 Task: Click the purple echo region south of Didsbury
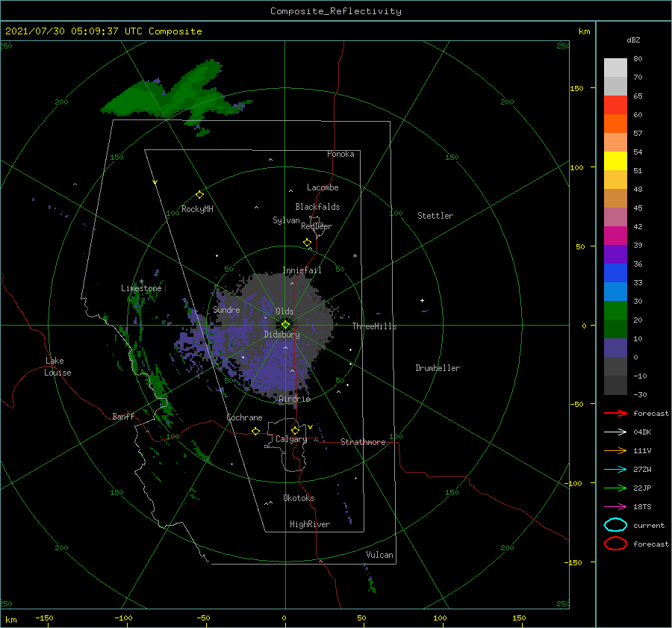pos(274,364)
